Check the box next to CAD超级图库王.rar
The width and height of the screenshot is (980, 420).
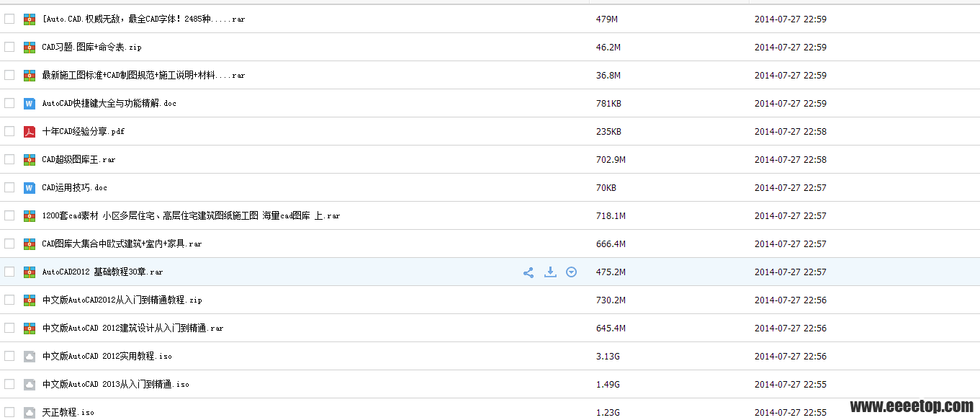click(9, 159)
